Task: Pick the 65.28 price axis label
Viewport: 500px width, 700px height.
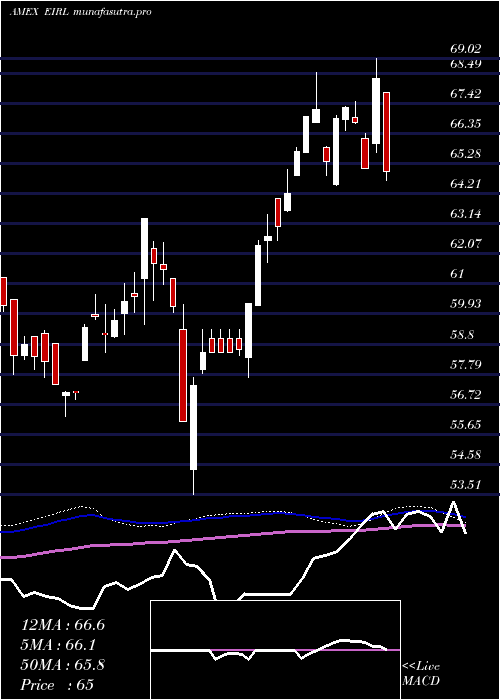Action: (466, 154)
